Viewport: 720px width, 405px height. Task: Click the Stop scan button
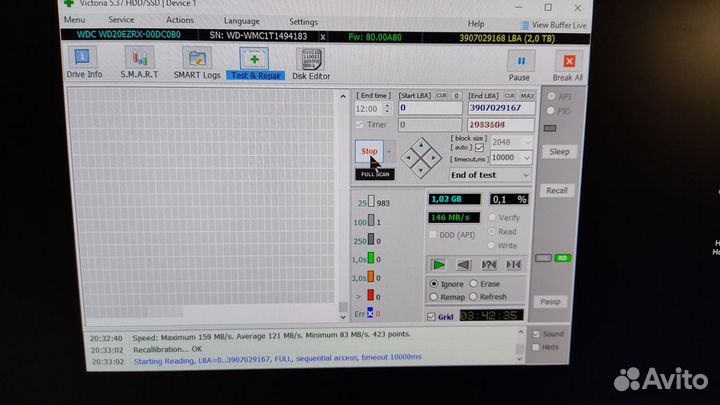(x=369, y=152)
